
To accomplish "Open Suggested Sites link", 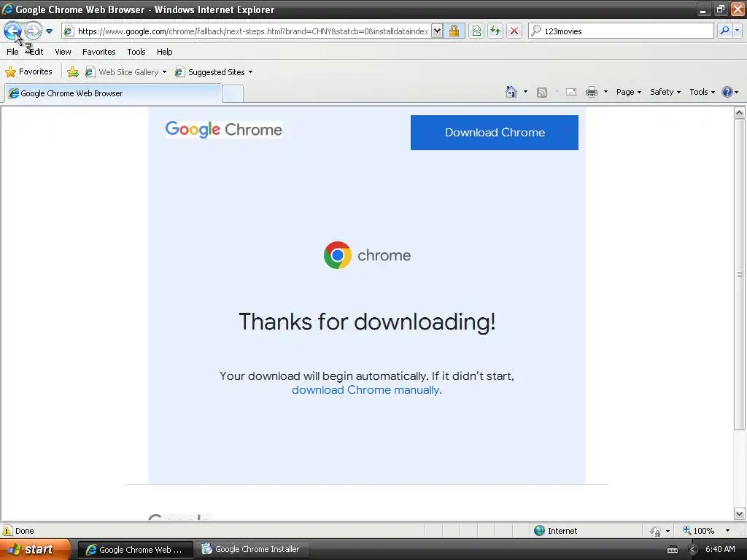I will [x=210, y=72].
